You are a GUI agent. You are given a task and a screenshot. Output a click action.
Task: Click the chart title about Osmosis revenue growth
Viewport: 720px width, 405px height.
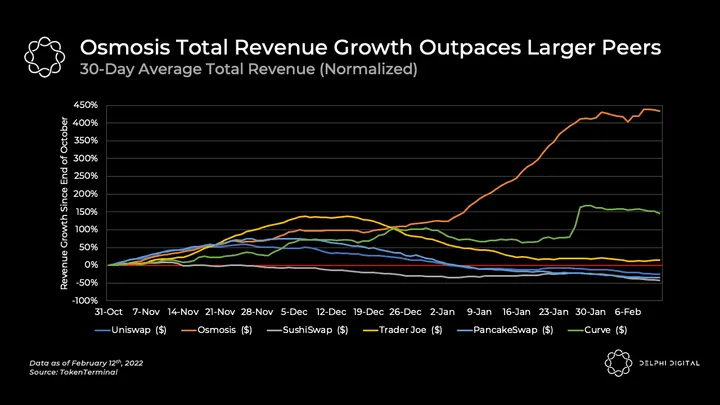tap(370, 47)
